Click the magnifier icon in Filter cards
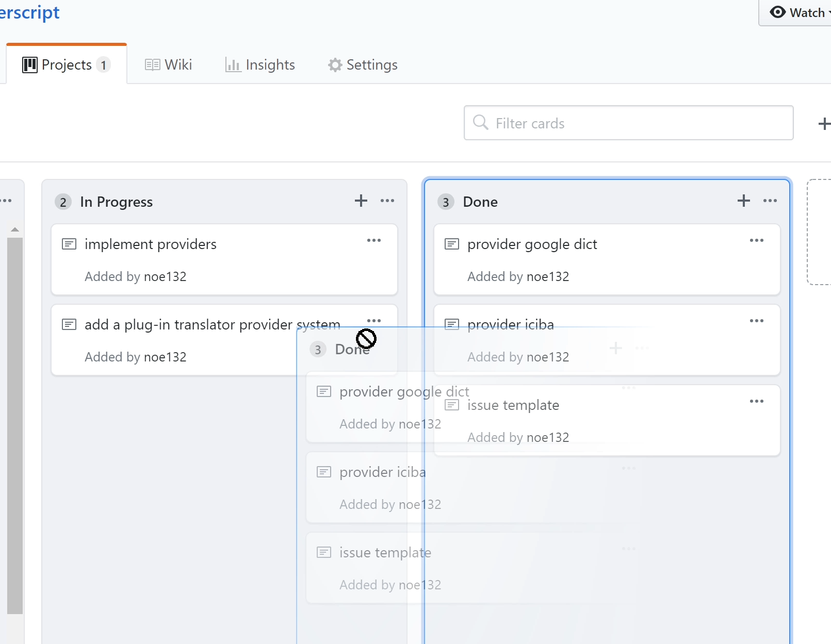 [x=480, y=123]
